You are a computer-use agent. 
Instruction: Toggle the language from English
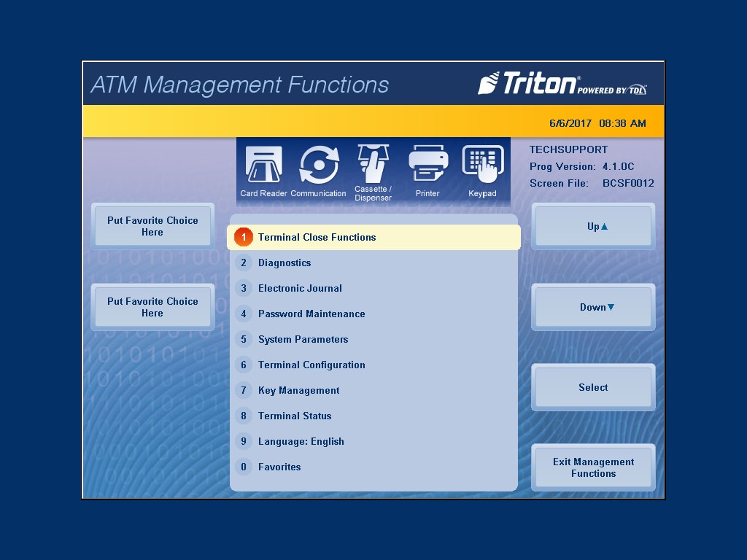[301, 441]
